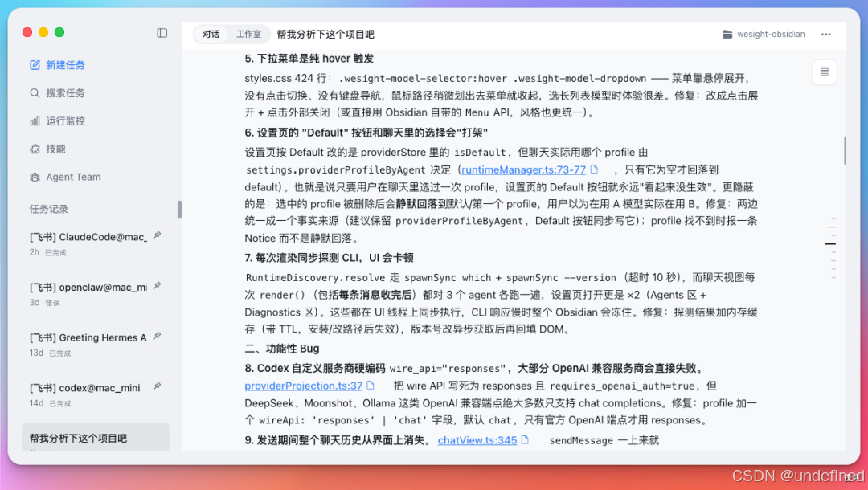The width and height of the screenshot is (868, 490).
Task: Open 搜索任务 in the sidebar
Action: pos(65,93)
